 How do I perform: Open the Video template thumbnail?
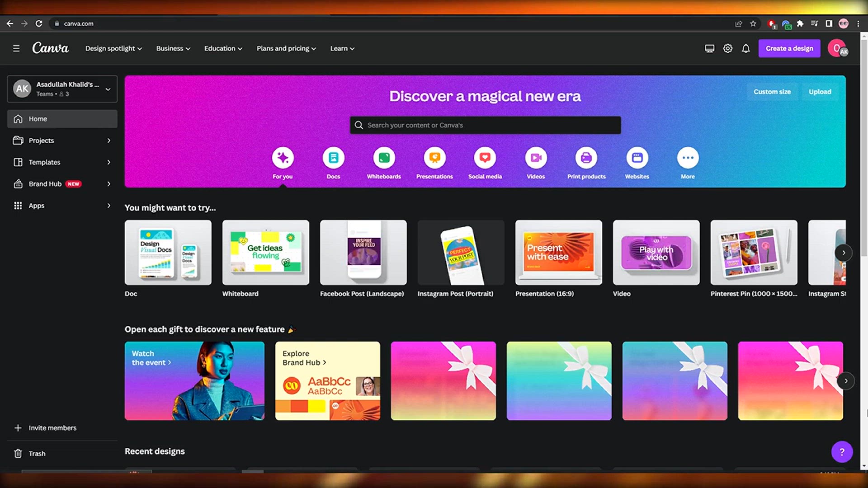tap(656, 253)
